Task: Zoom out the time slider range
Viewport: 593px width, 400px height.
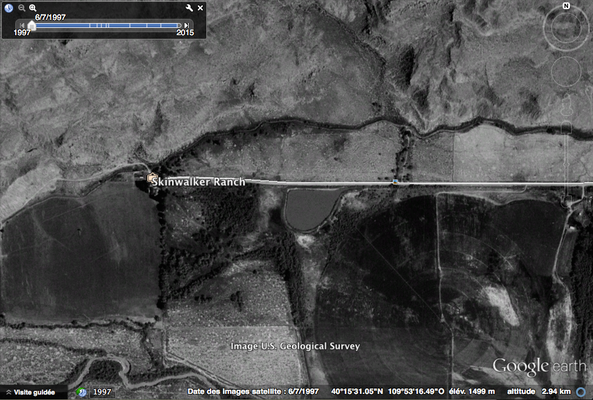Action: coord(22,8)
